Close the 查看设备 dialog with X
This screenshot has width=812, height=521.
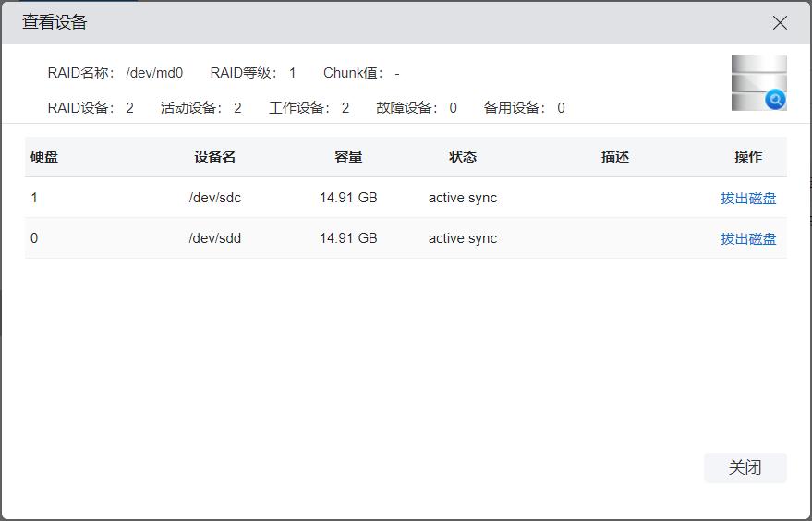pos(780,23)
